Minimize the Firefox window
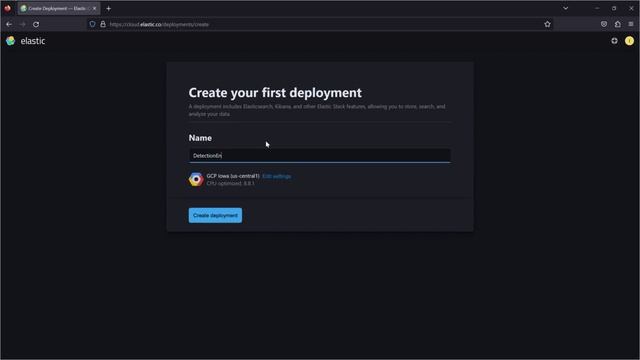 coord(597,8)
